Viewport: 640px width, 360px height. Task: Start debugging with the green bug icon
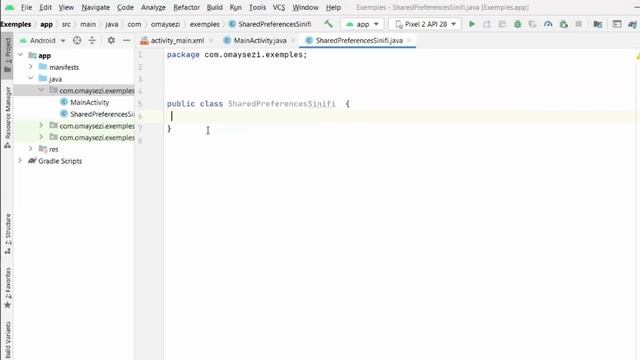coord(518,24)
